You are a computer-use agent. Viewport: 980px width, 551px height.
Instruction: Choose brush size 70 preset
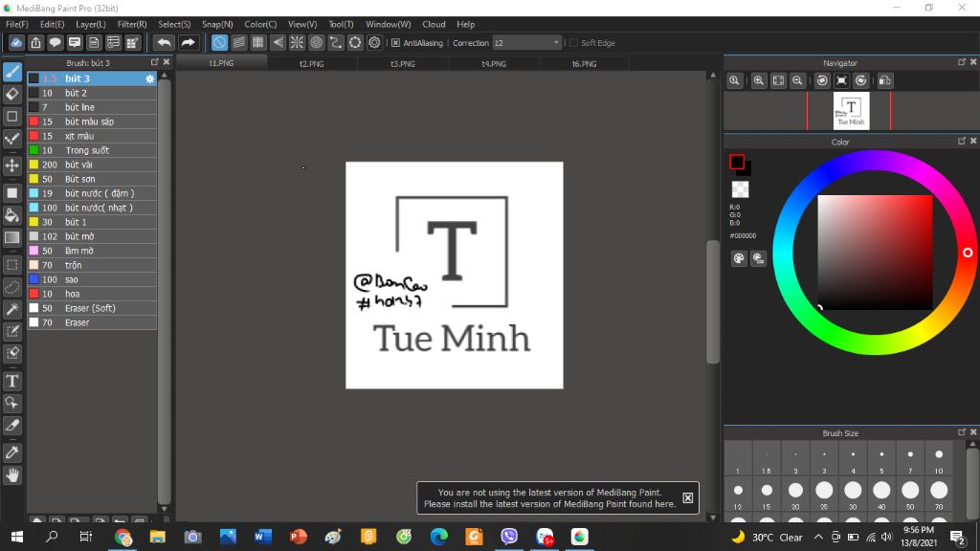point(939,496)
